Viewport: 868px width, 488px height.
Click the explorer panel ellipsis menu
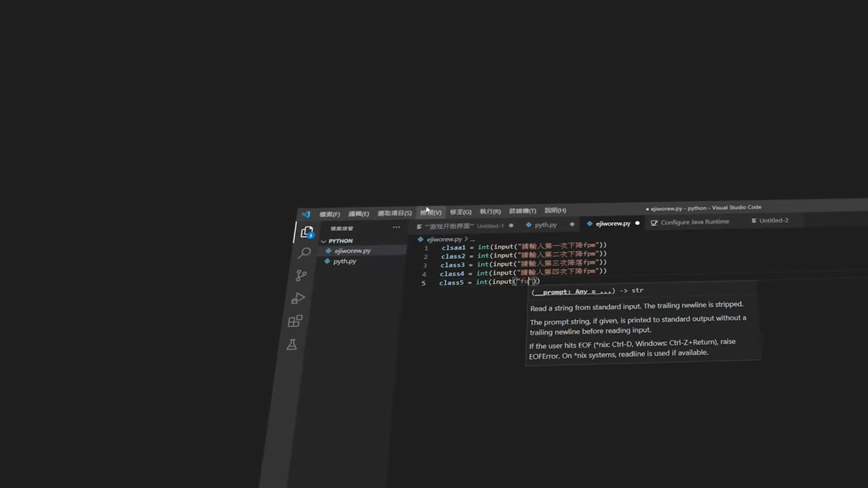tap(396, 227)
